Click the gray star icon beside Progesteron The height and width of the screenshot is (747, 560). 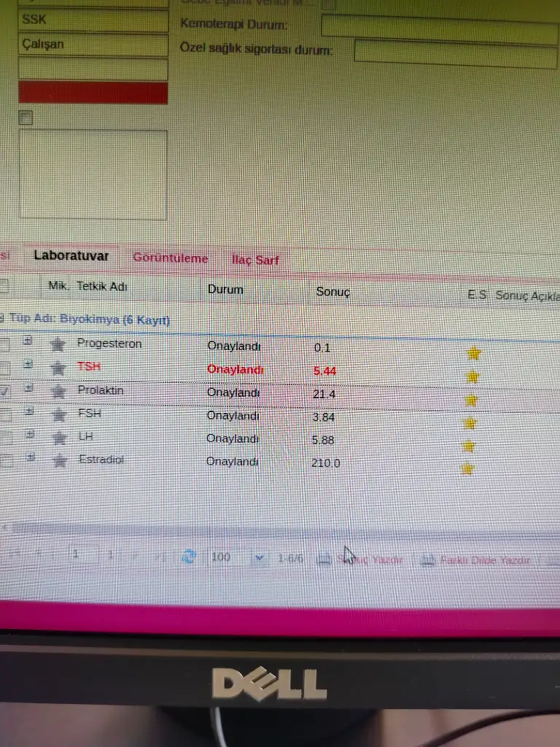[58, 345]
